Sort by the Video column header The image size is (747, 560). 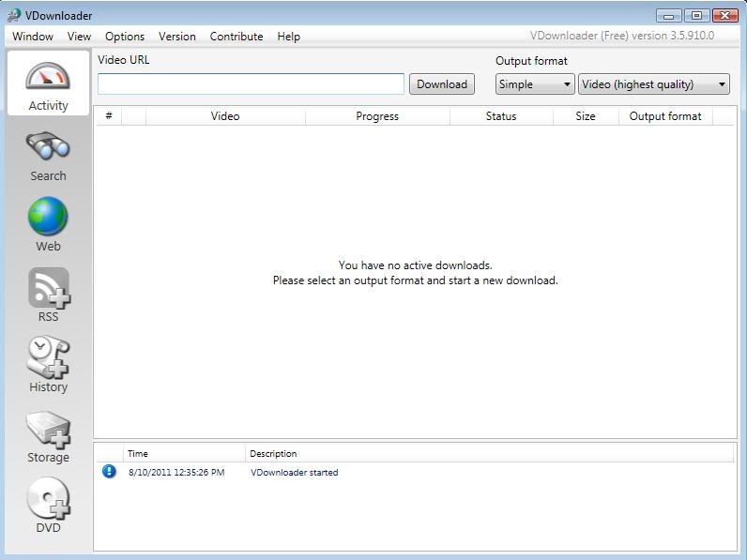click(x=225, y=116)
